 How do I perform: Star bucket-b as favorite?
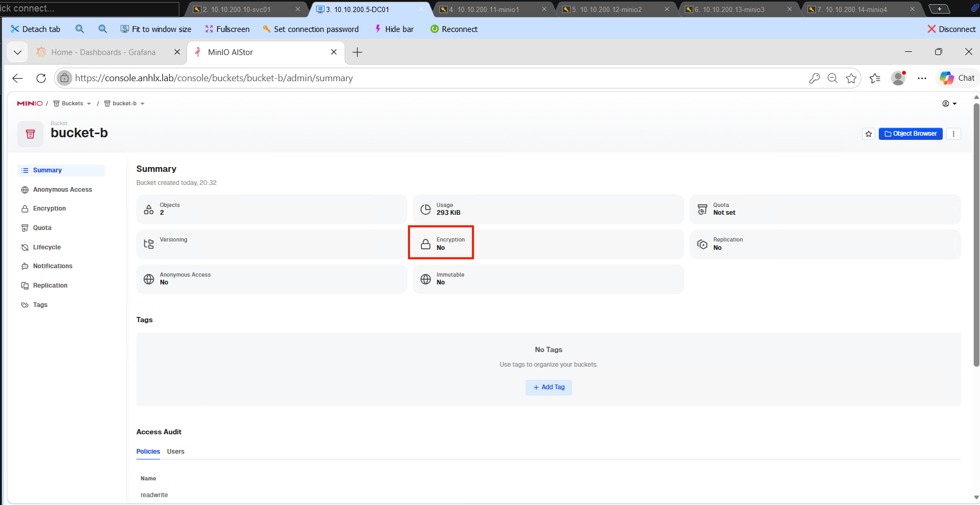coord(869,134)
